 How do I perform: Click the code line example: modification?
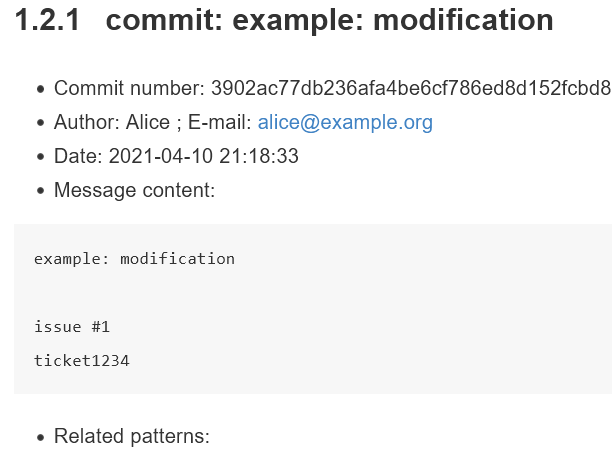[134, 259]
